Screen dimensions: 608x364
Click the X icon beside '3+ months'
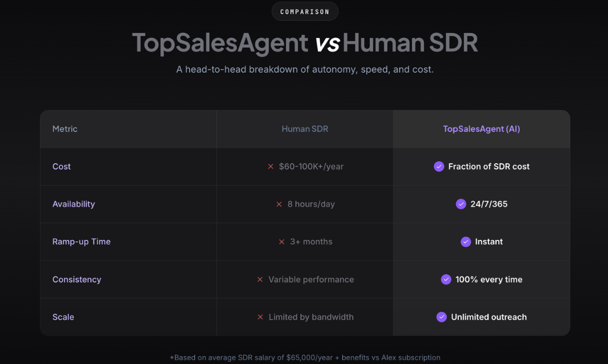(282, 241)
